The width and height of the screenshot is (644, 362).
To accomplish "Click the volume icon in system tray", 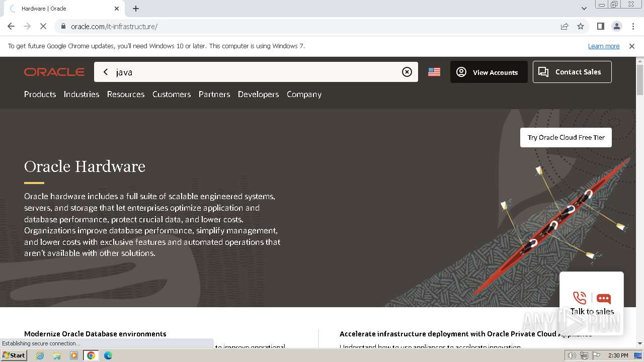I will tap(572, 355).
